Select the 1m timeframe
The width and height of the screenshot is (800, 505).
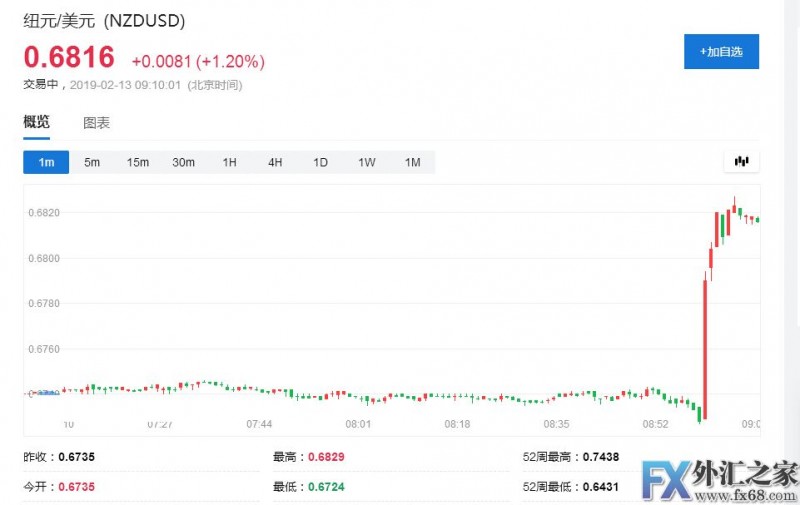pyautogui.click(x=46, y=162)
